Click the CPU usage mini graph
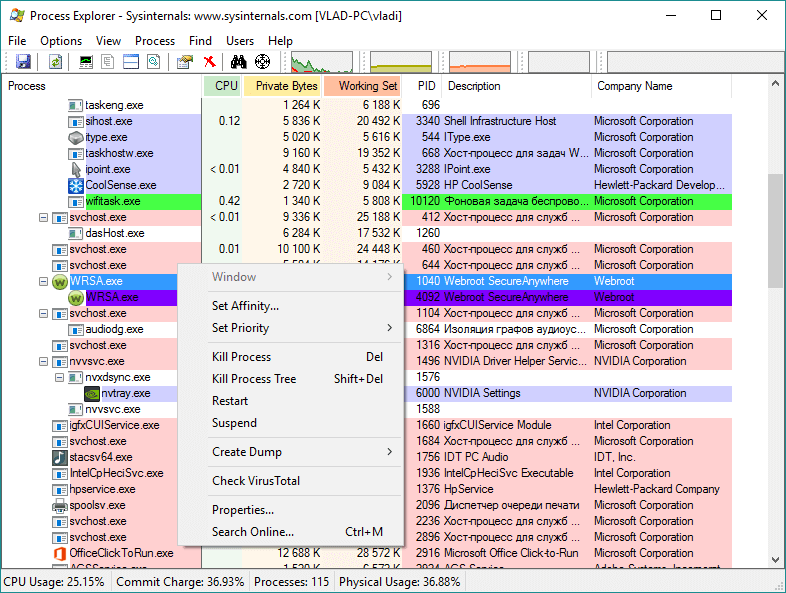 pyautogui.click(x=322, y=62)
